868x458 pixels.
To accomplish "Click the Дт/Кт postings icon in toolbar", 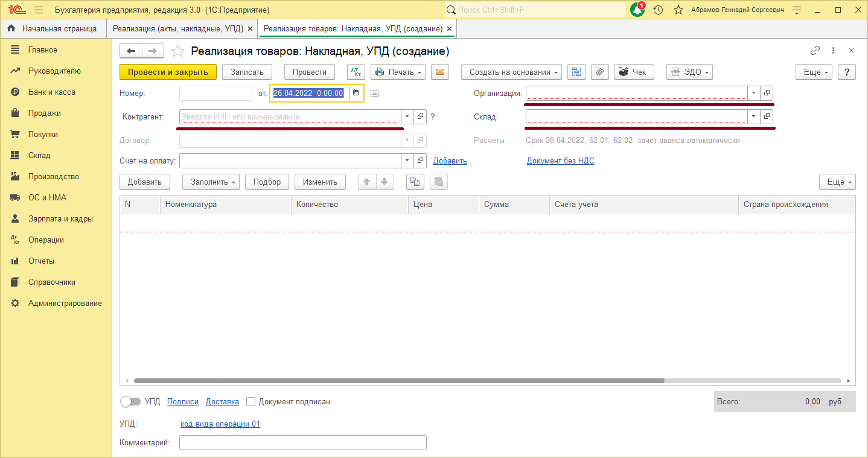I will (356, 72).
